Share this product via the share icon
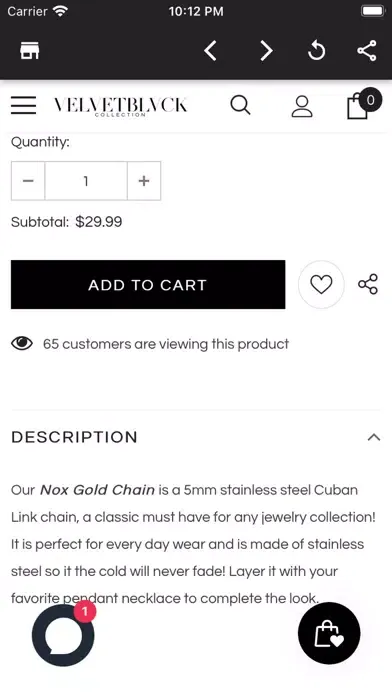This screenshot has width=392, height=696. pyautogui.click(x=368, y=284)
